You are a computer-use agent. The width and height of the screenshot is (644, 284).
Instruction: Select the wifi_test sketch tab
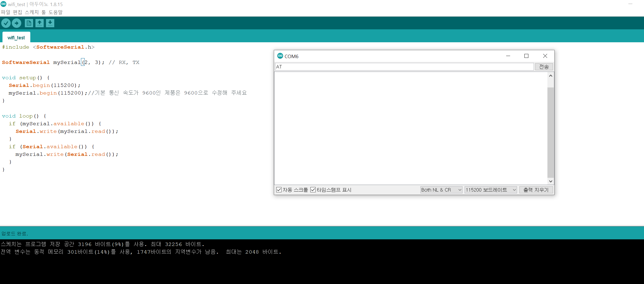pos(16,38)
